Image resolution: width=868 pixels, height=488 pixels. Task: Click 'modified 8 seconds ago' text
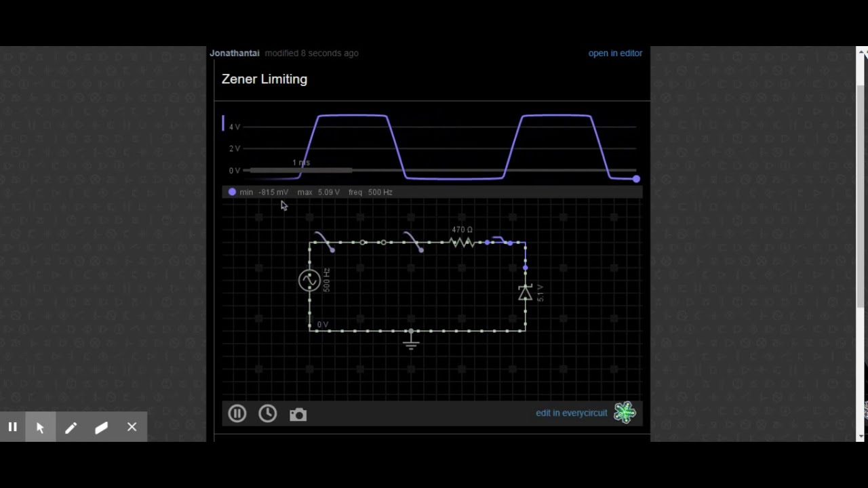[311, 53]
